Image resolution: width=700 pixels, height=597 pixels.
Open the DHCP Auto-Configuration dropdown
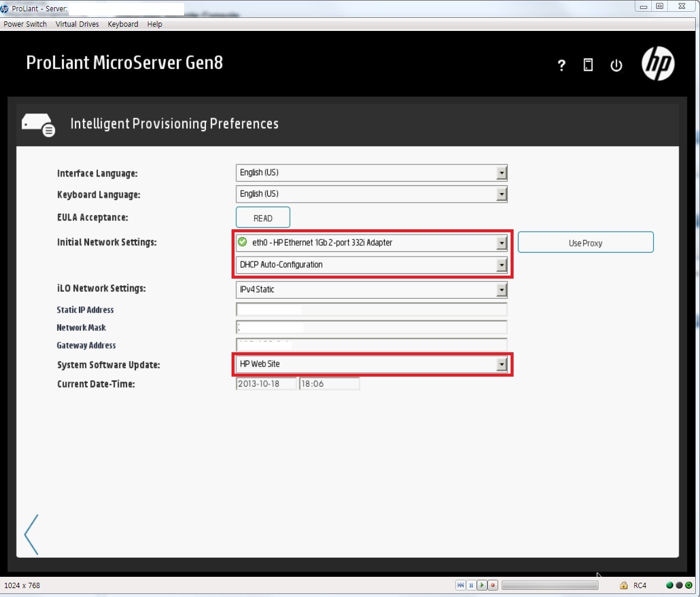click(372, 265)
